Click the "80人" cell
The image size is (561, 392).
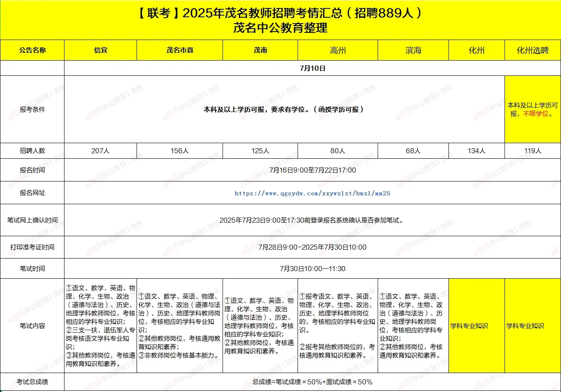tap(338, 151)
